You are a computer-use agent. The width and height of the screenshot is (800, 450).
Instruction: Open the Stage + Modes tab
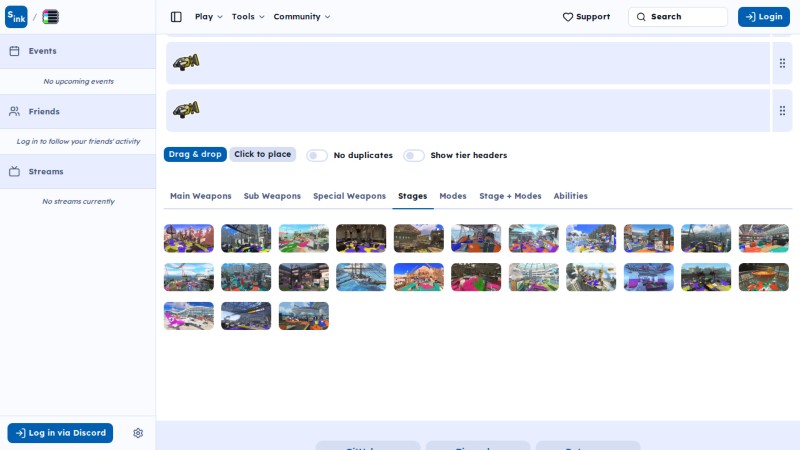click(x=510, y=196)
